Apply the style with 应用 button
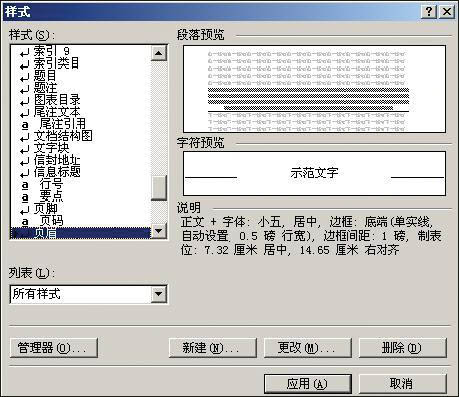 [308, 384]
